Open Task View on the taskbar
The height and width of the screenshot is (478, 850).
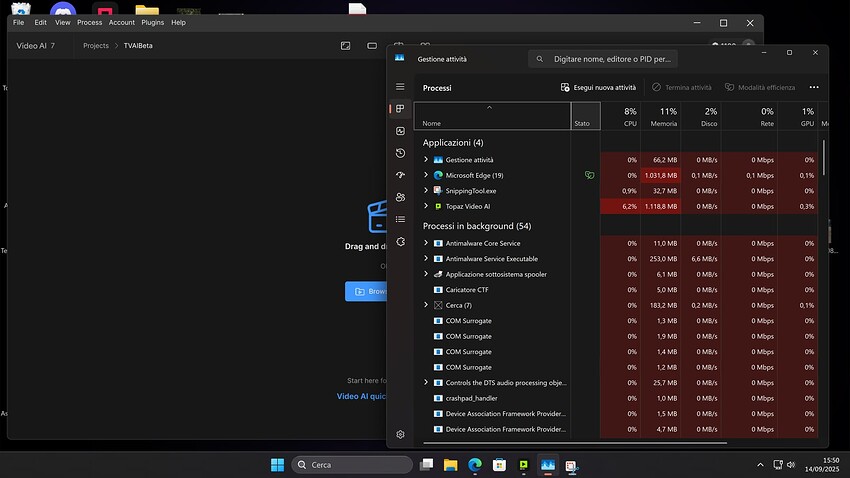[427, 464]
